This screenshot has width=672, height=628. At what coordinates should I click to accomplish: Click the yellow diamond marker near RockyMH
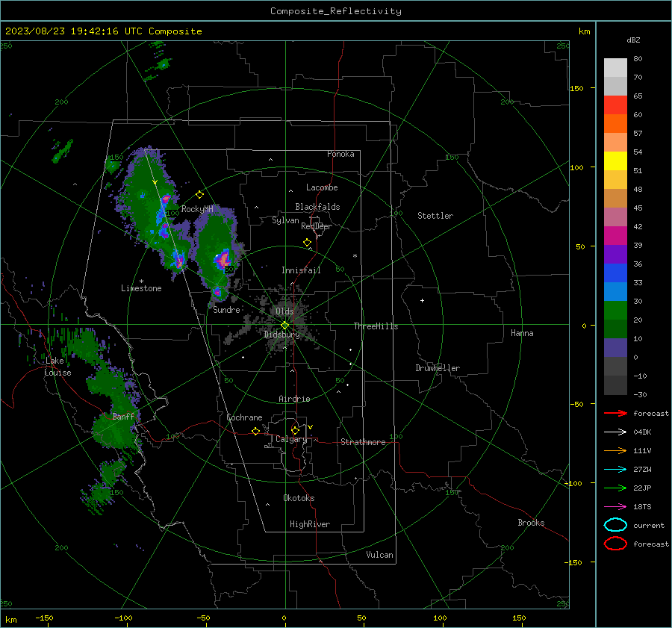click(x=199, y=195)
